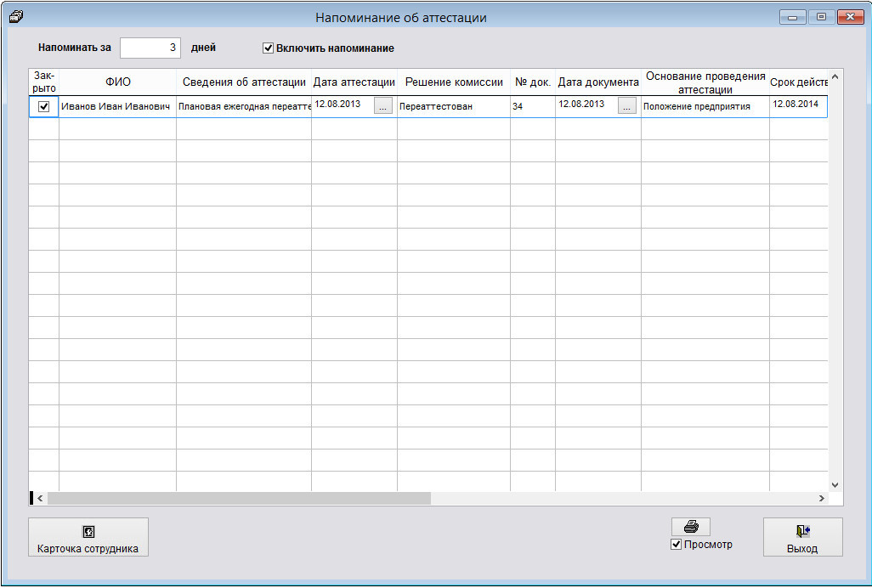Click the Напоминать за days input field
Screen dimensions: 872x588
150,48
